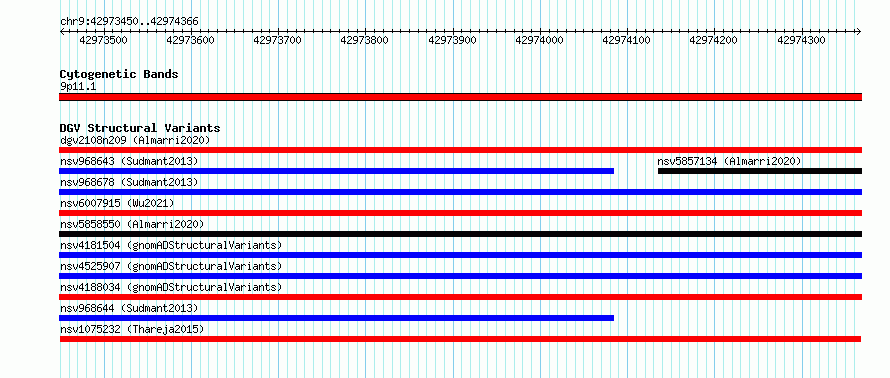Click the black bar under nsv5858550
This screenshot has width=890, height=378.
pyautogui.click(x=461, y=234)
